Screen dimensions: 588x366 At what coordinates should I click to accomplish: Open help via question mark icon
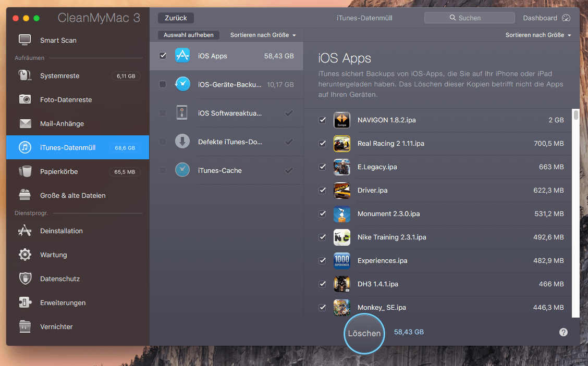[563, 332]
